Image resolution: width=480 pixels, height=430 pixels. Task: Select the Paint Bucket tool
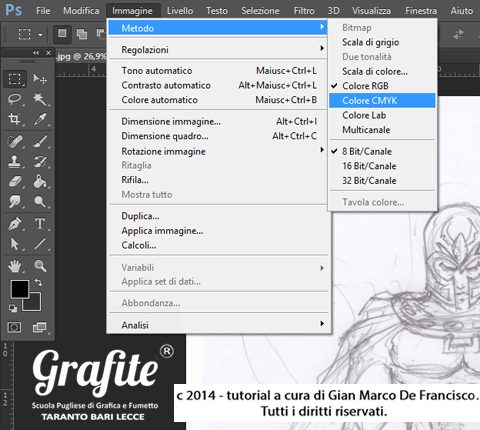(x=40, y=182)
